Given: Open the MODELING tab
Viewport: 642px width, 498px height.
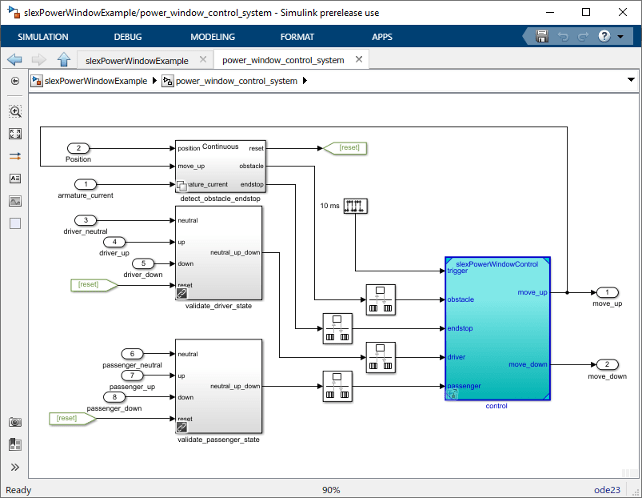Looking at the screenshot, I should (212, 37).
